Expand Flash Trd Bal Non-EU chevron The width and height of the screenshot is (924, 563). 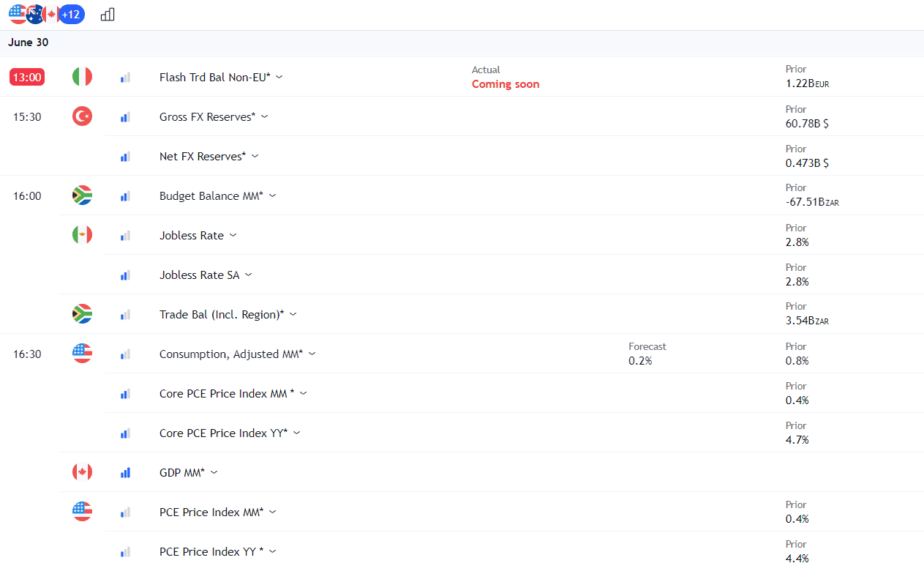coord(279,77)
